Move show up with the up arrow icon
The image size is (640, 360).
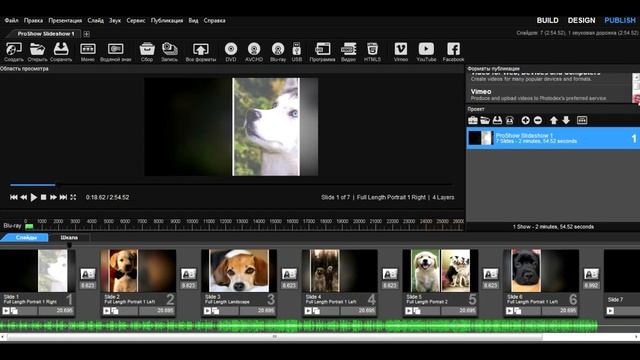click(553, 120)
